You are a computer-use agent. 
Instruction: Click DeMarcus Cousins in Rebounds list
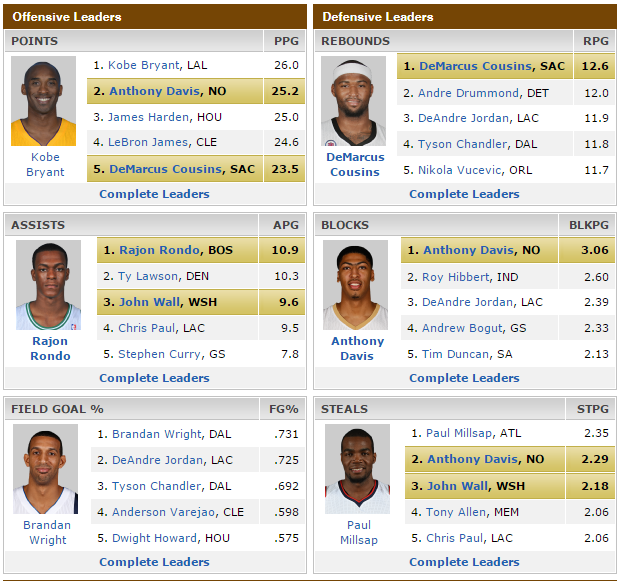(x=476, y=66)
